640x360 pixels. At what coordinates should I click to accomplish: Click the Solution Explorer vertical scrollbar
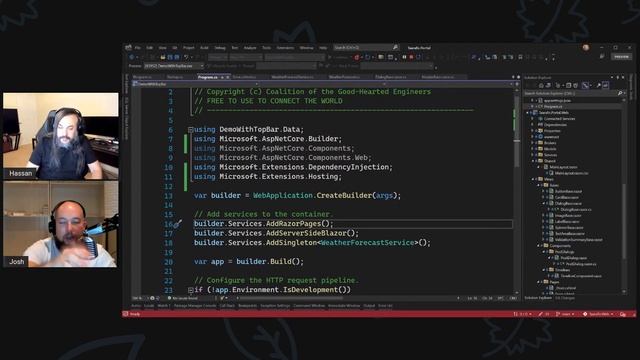[x=624, y=196]
